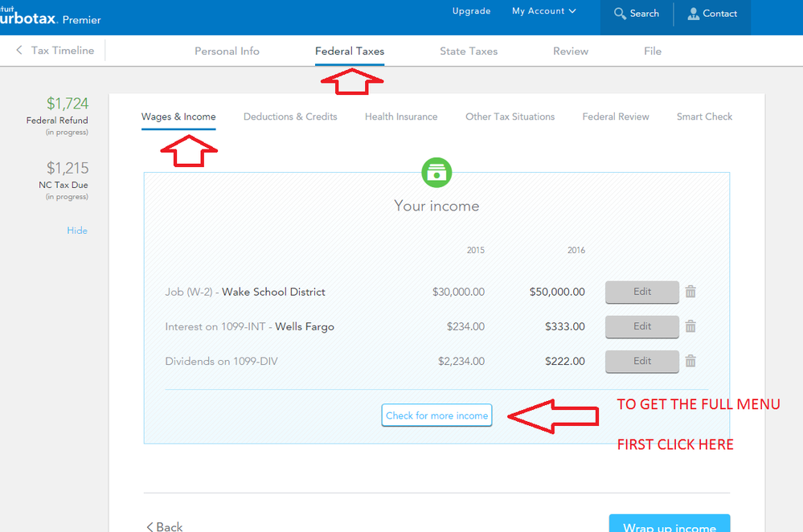Expand the My Account dropdown
The width and height of the screenshot is (803, 532).
[544, 11]
